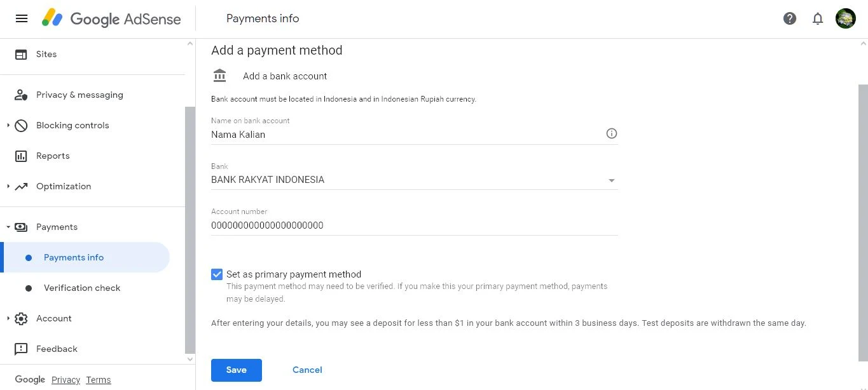This screenshot has width=868, height=390.
Task: Select BANK RAKYAT INDONESIA bank field
Action: click(x=415, y=180)
